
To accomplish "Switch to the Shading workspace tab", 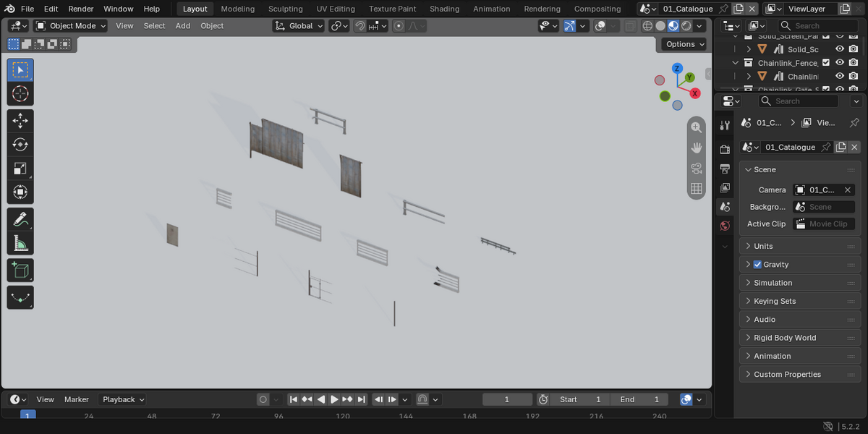I will (x=444, y=9).
